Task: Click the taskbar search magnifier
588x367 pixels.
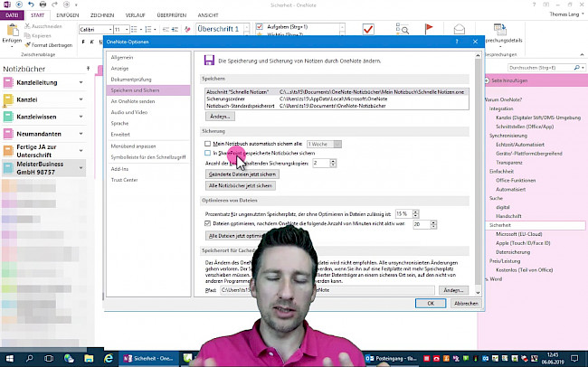Action: pyautogui.click(x=29, y=358)
